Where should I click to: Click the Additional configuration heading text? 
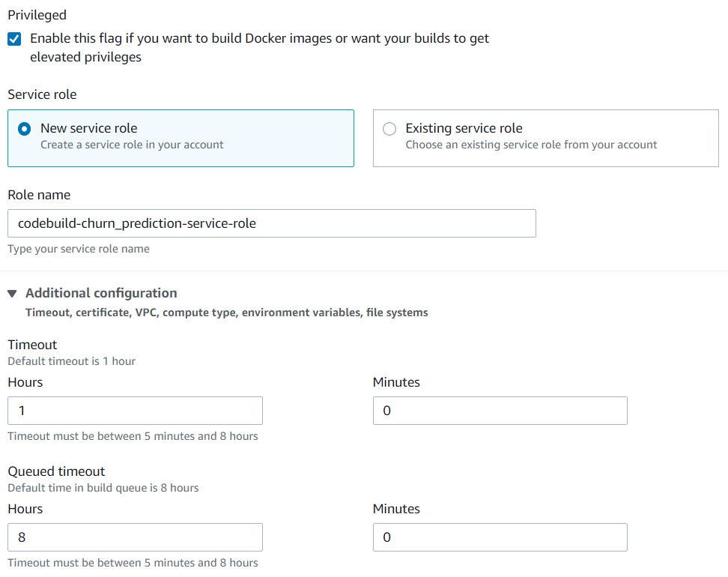tap(101, 293)
